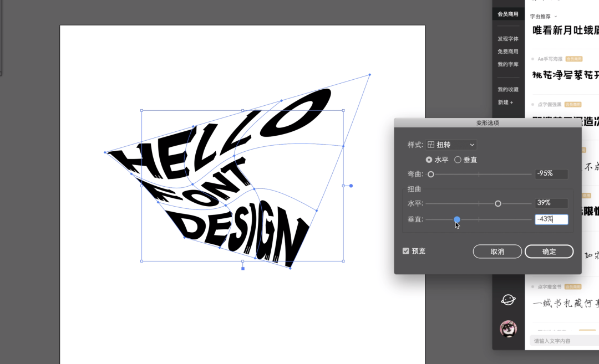Click the bottom center square handle below text
Image resolution: width=599 pixels, height=364 pixels.
243,268
